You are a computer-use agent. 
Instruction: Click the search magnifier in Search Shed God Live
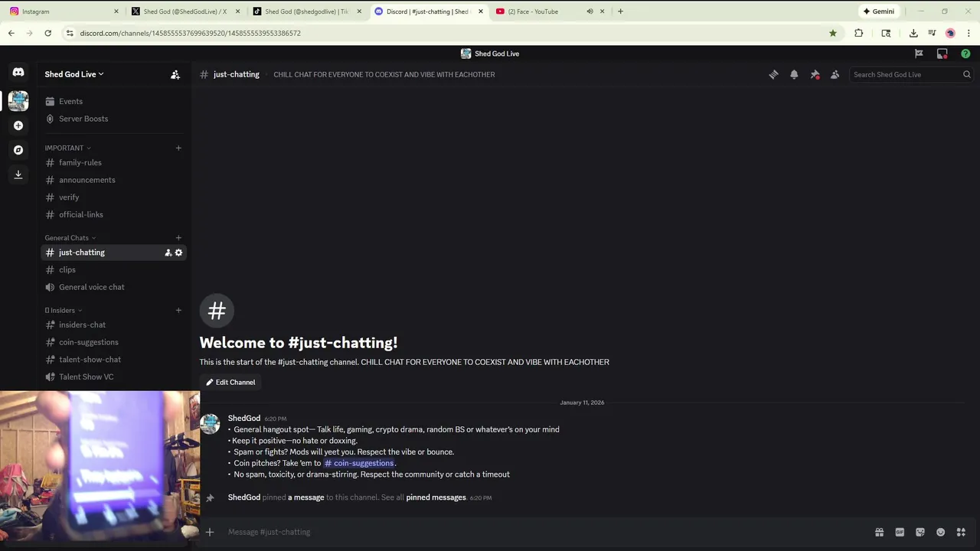967,74
